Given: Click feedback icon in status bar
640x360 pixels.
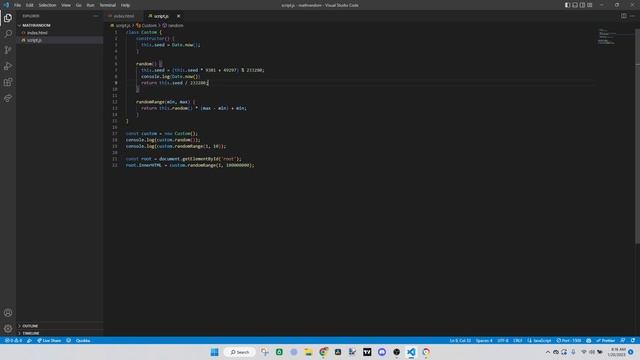Looking at the screenshot, I should (x=623, y=340).
